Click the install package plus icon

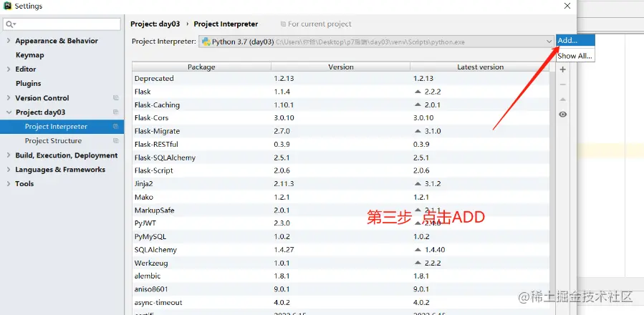point(562,69)
